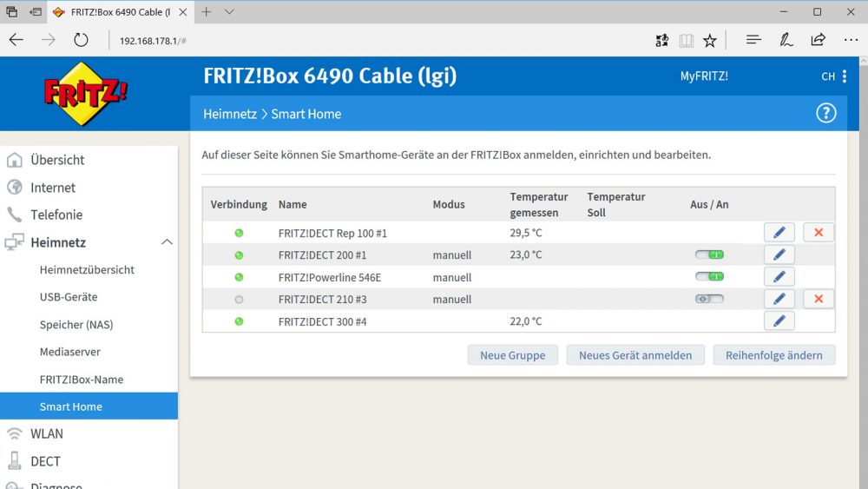Click Reihenfolge ändern button
The height and width of the screenshot is (489, 868).
774,355
